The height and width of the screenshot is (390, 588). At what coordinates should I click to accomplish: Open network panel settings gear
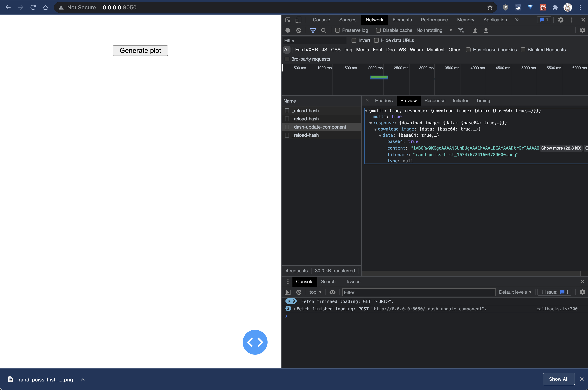[582, 30]
